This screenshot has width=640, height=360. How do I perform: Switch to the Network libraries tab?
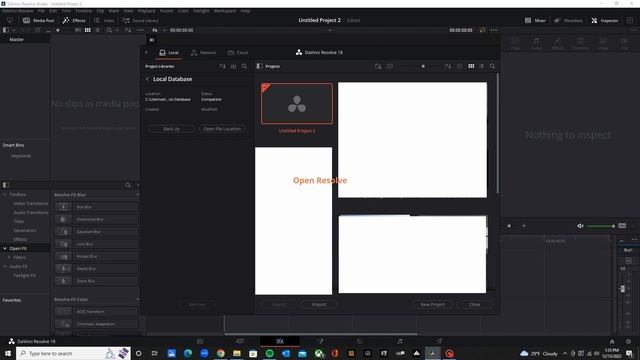[x=203, y=53]
